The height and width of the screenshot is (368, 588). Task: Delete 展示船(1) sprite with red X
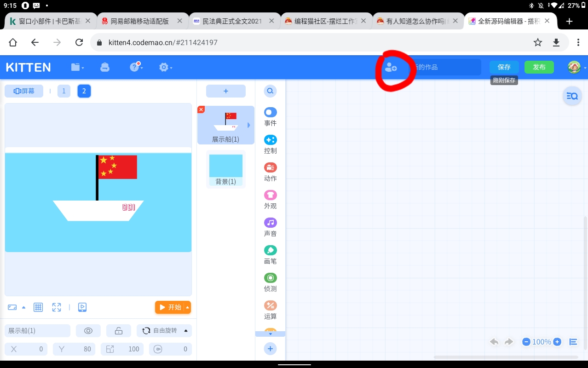[201, 109]
